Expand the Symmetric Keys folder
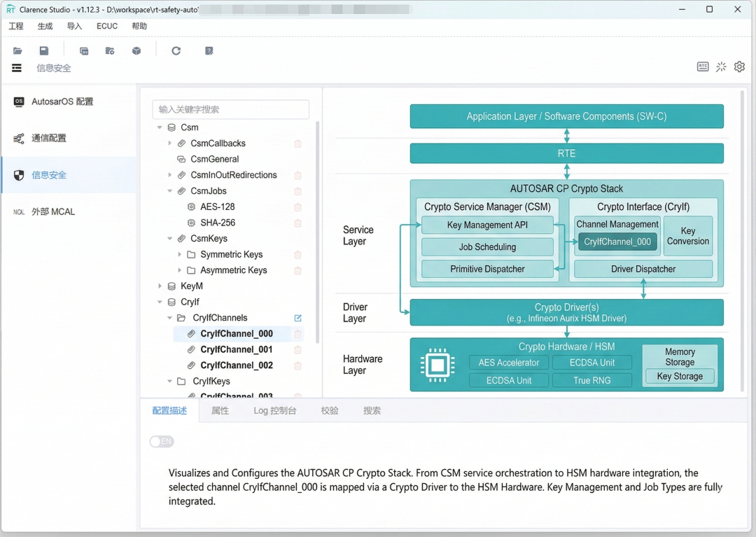This screenshot has height=537, width=756. [x=180, y=255]
